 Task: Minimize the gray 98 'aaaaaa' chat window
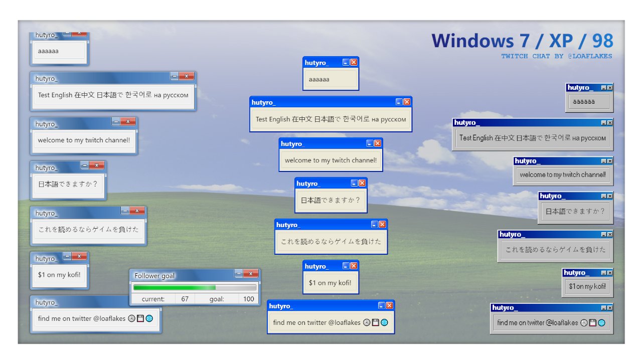(x=604, y=88)
